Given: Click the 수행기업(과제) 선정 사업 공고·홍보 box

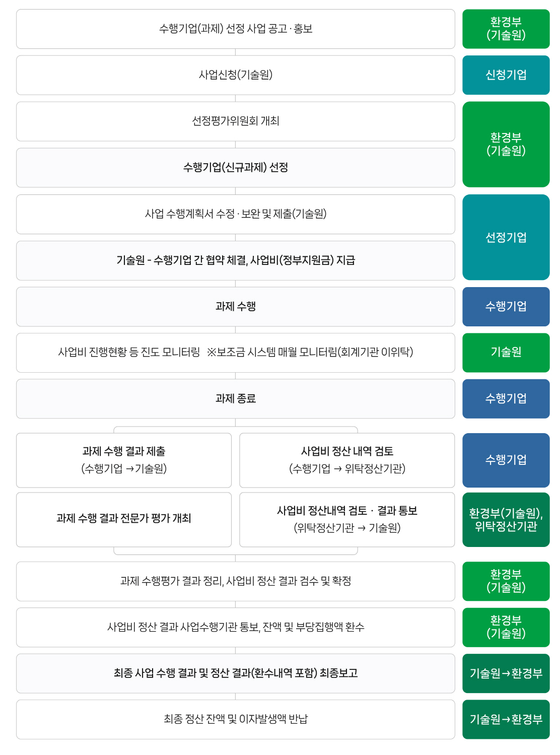Looking at the screenshot, I should 236,29.
